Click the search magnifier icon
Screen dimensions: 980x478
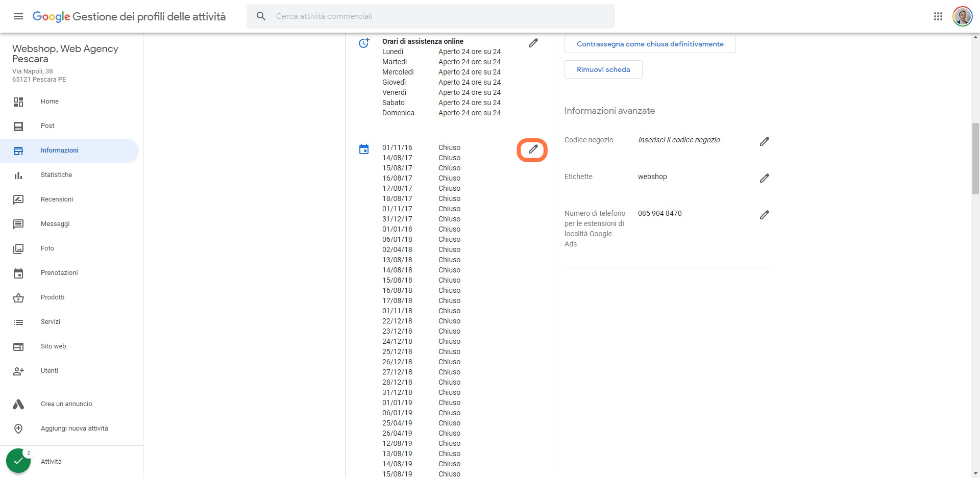pos(261,16)
